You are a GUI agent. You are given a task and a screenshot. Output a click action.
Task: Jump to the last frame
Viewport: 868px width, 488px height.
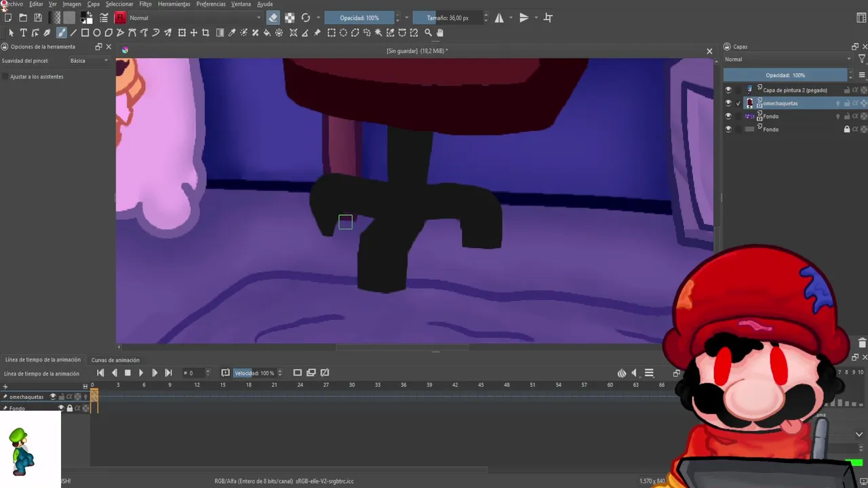(x=168, y=373)
